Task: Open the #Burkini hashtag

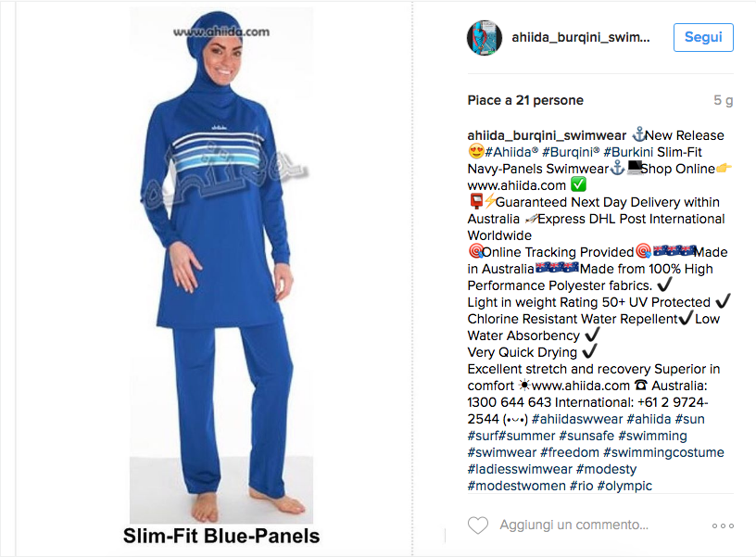Action: [x=628, y=152]
